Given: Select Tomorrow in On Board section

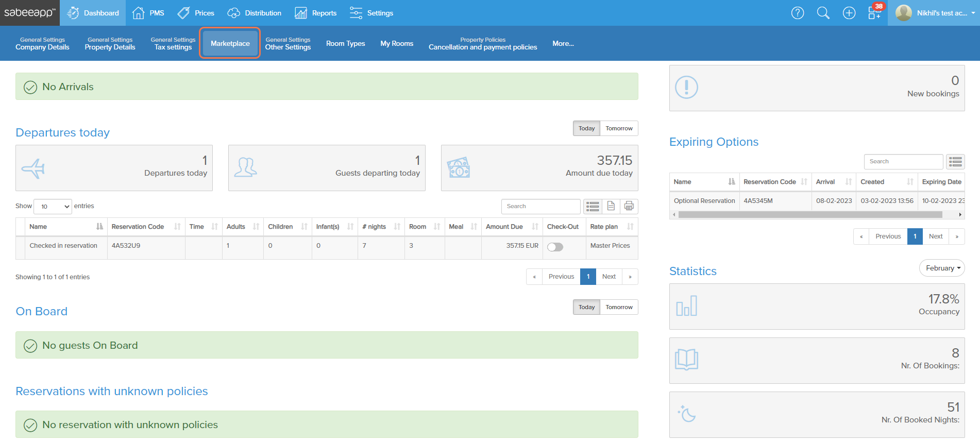Looking at the screenshot, I should click(619, 307).
